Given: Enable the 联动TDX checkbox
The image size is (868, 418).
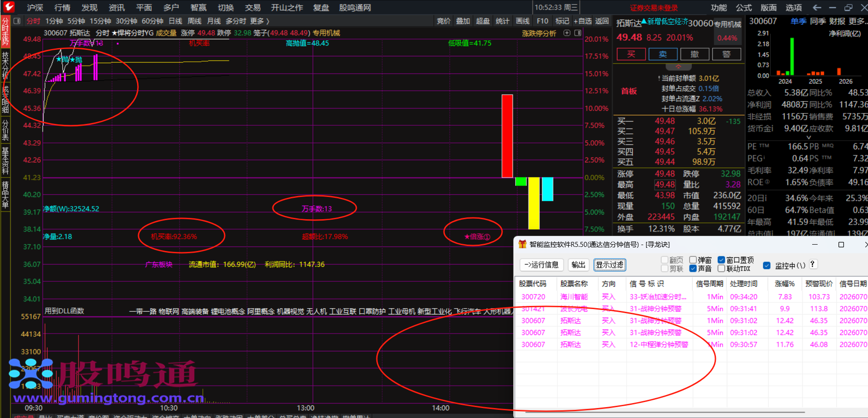Looking at the screenshot, I should [721, 268].
